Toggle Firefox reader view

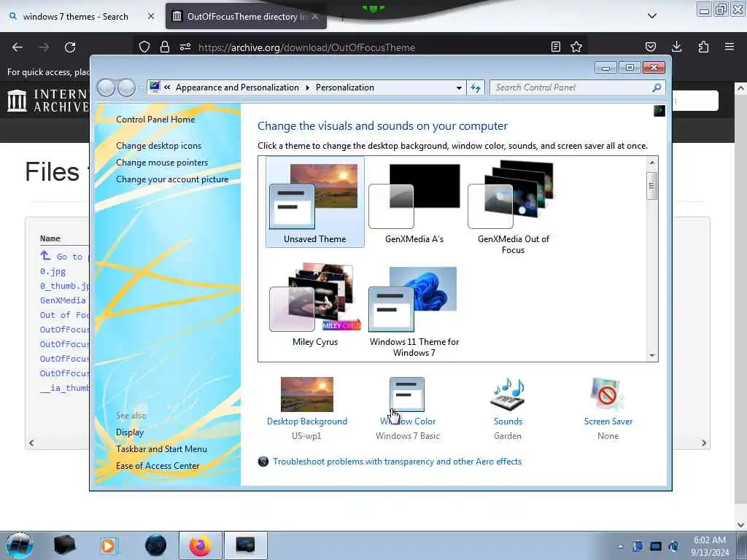click(555, 47)
